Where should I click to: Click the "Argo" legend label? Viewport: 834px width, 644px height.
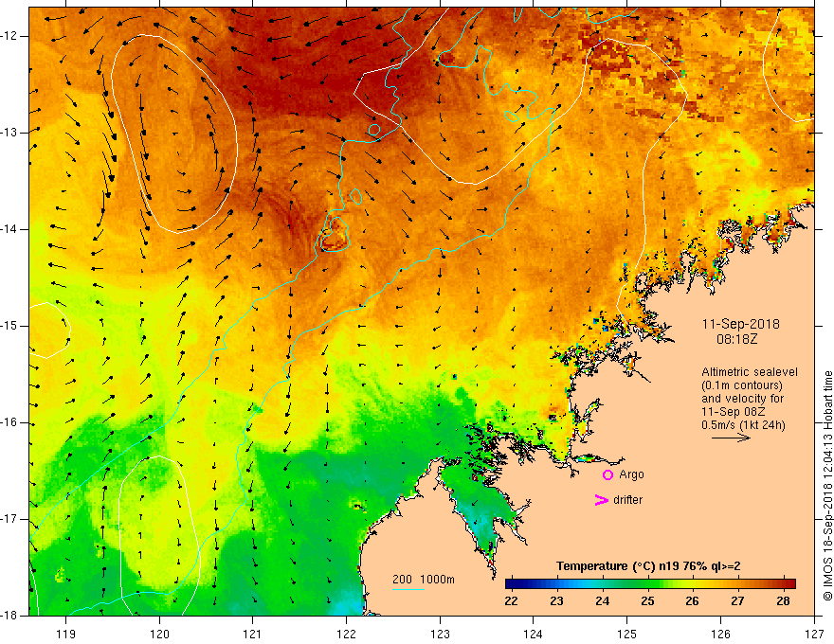pos(631,474)
